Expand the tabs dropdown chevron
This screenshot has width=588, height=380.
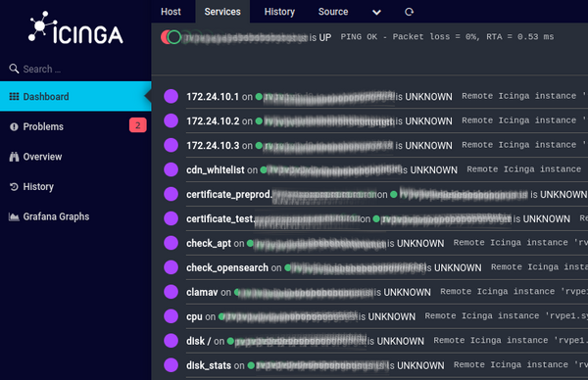(x=376, y=13)
